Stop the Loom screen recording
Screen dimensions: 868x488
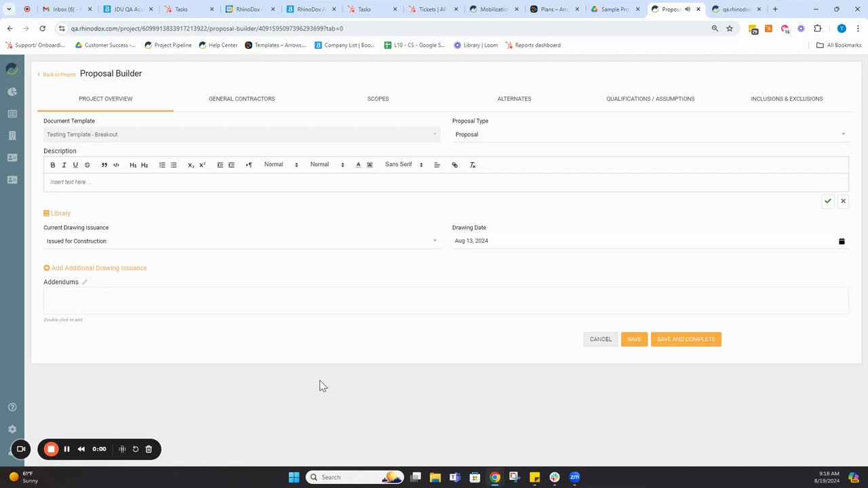(51, 449)
